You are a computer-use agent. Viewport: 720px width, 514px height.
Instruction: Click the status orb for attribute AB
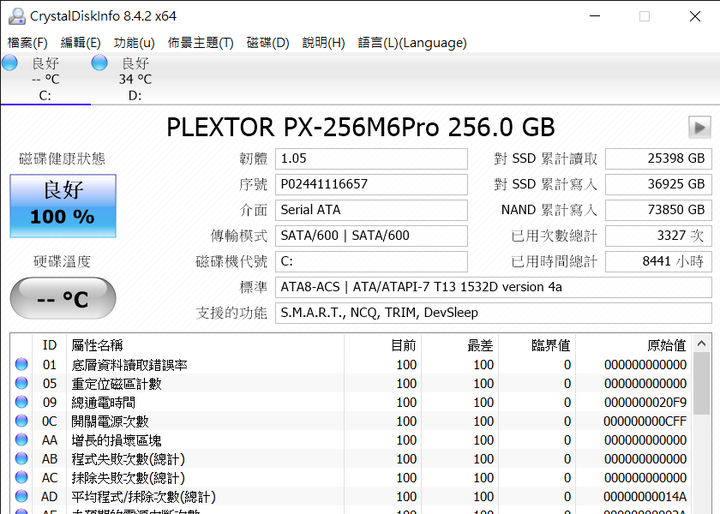[21, 458]
